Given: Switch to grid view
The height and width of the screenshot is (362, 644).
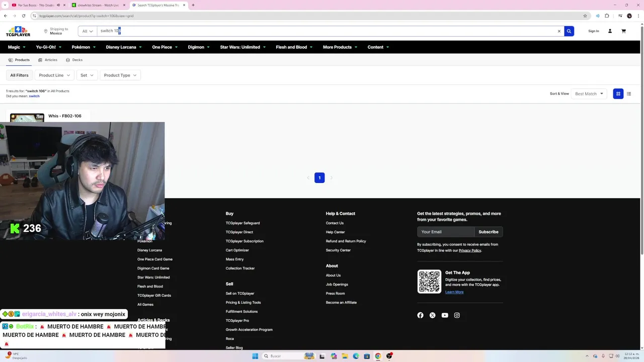Looking at the screenshot, I should 618,94.
